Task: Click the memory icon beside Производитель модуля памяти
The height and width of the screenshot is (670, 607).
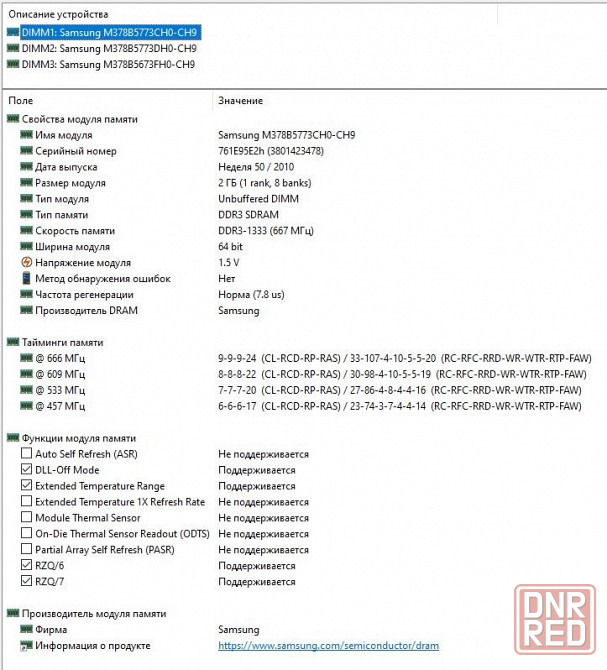Action: (13, 613)
